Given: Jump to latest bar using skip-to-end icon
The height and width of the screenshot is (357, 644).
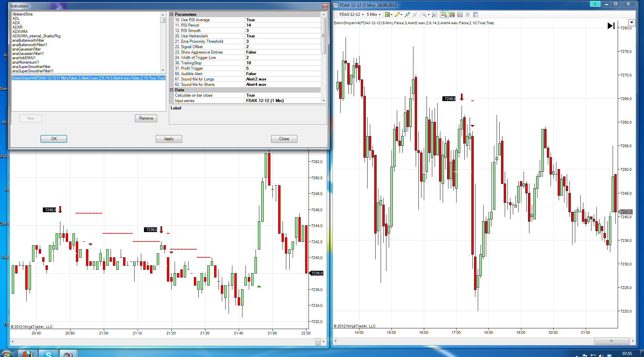Looking at the screenshot, I should (x=611, y=26).
